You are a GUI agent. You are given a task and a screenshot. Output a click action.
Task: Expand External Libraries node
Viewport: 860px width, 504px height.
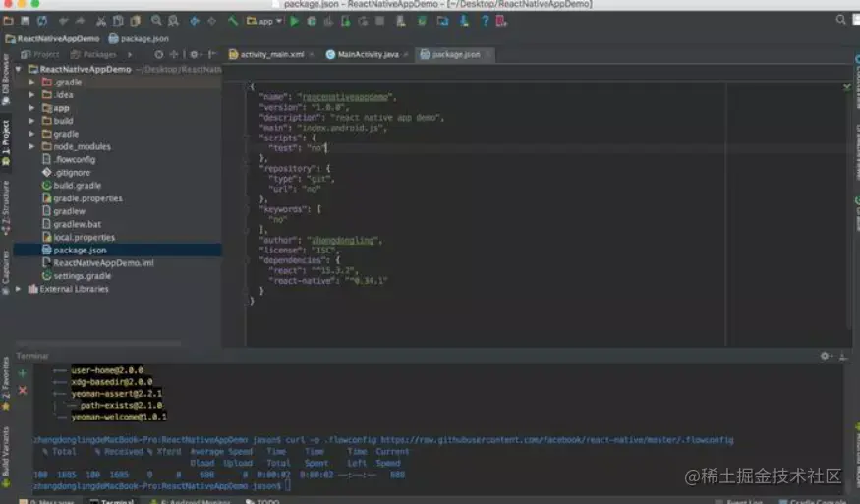coord(19,289)
